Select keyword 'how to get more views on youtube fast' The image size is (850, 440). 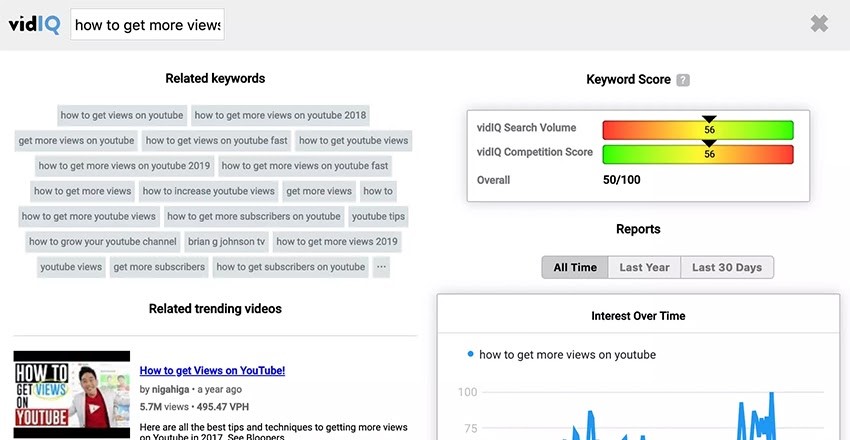[305, 166]
